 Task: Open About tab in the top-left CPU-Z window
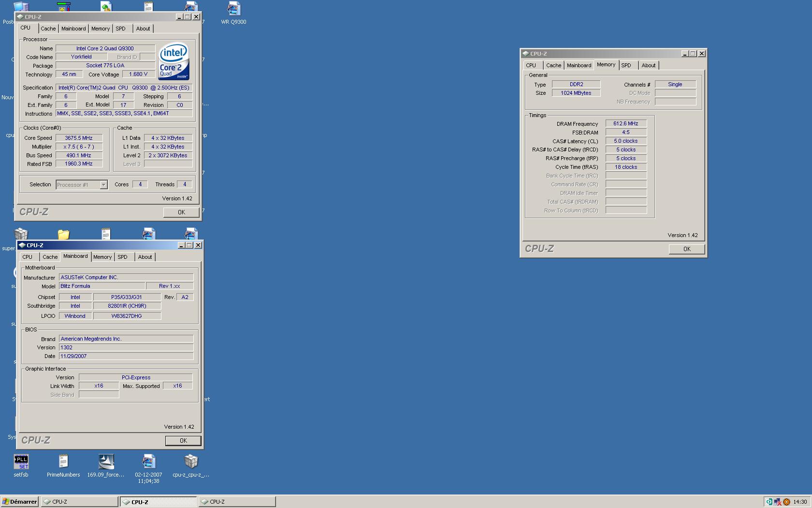[143, 29]
